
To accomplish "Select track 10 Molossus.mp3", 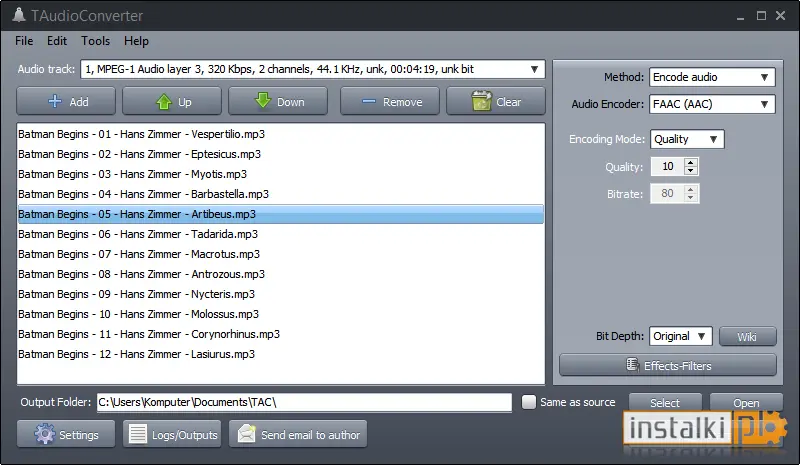I will [281, 314].
